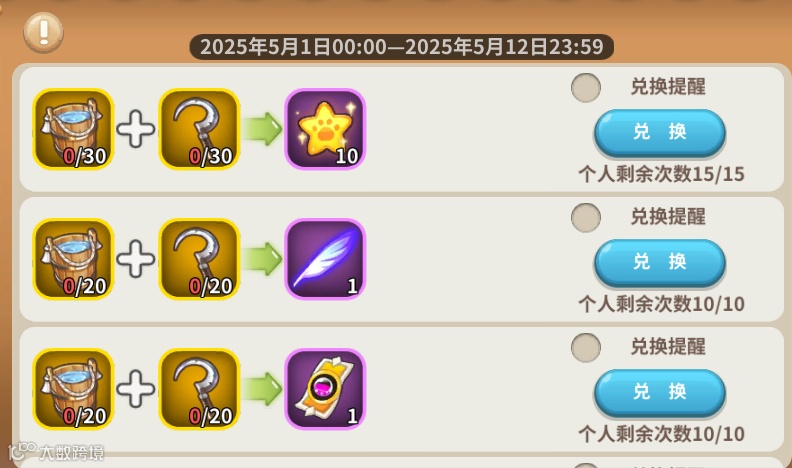Image resolution: width=792 pixels, height=468 pixels.
Task: Select water bucket in feather exchange row
Action: pyautogui.click(x=73, y=259)
